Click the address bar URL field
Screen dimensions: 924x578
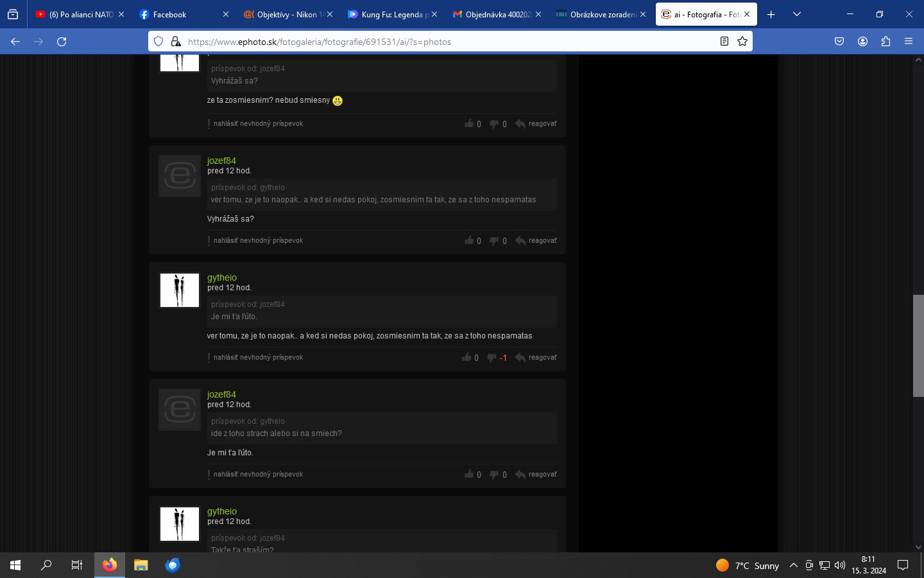point(449,42)
